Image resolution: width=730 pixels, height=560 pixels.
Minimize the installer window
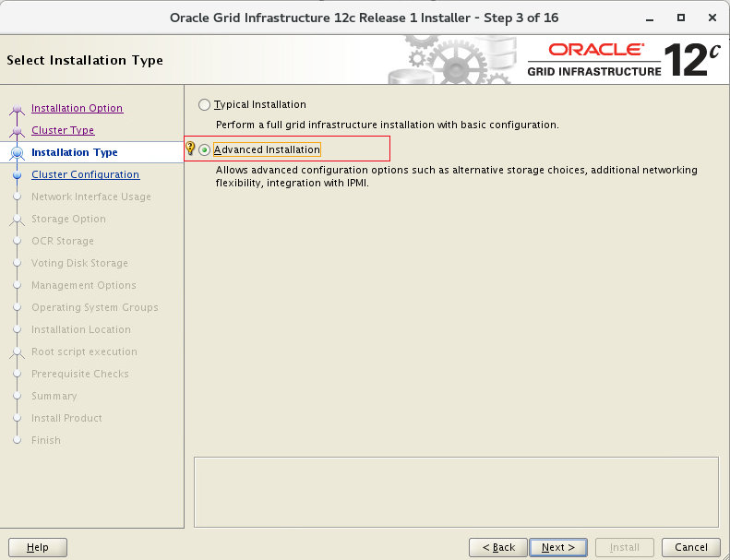(x=650, y=18)
